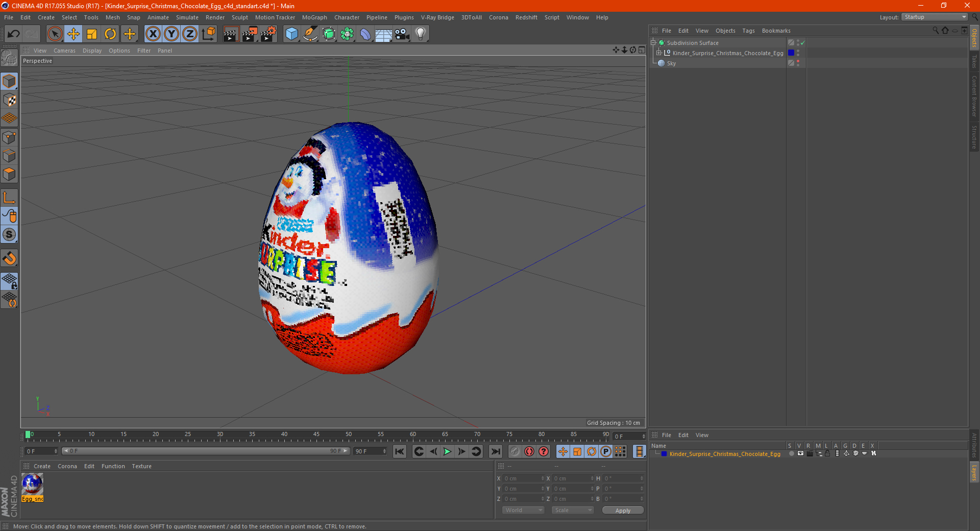Toggle Enable Axis tool
980x531 pixels.
[x=9, y=198]
